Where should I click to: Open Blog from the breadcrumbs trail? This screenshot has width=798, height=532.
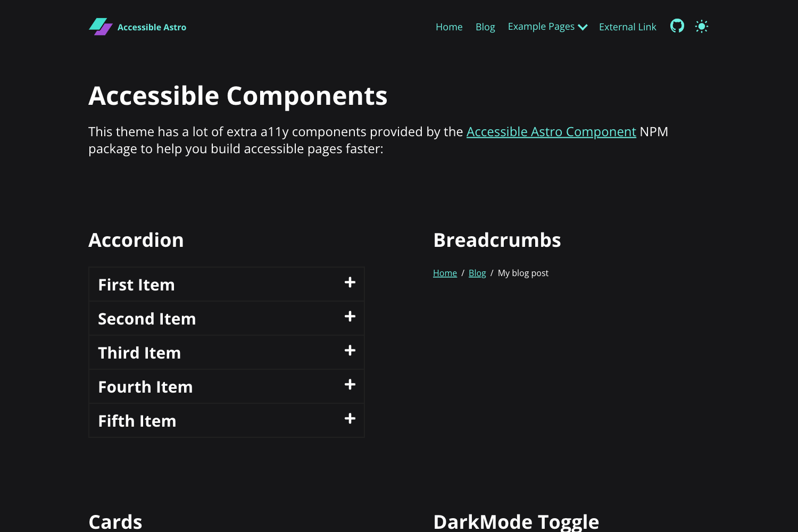point(477,272)
